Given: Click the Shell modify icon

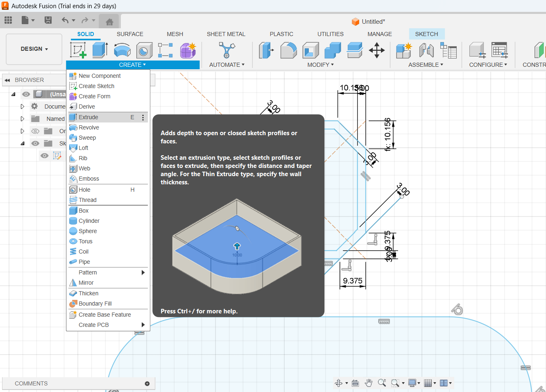Looking at the screenshot, I should tap(310, 50).
